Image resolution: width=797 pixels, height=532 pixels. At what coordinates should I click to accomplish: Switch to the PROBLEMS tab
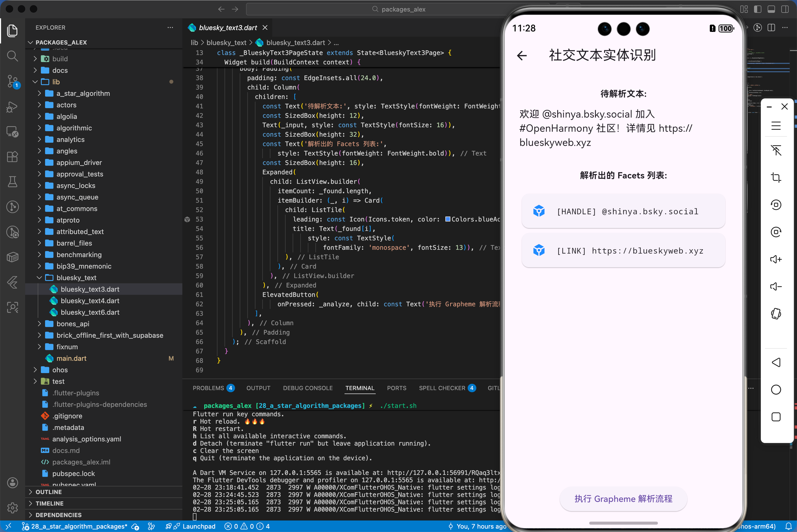coord(208,388)
